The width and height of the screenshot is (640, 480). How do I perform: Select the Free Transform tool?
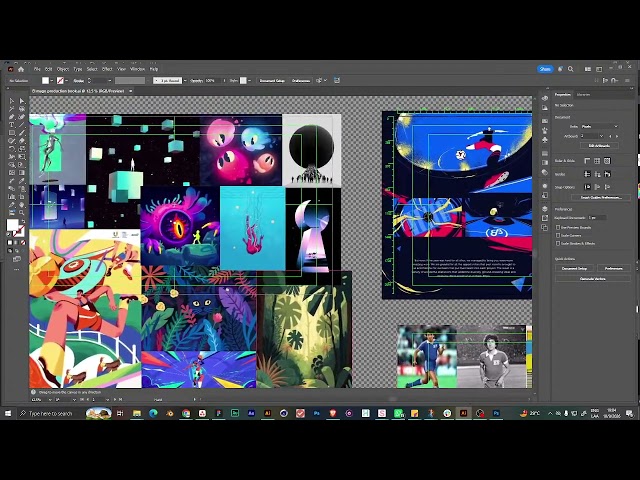point(22,157)
